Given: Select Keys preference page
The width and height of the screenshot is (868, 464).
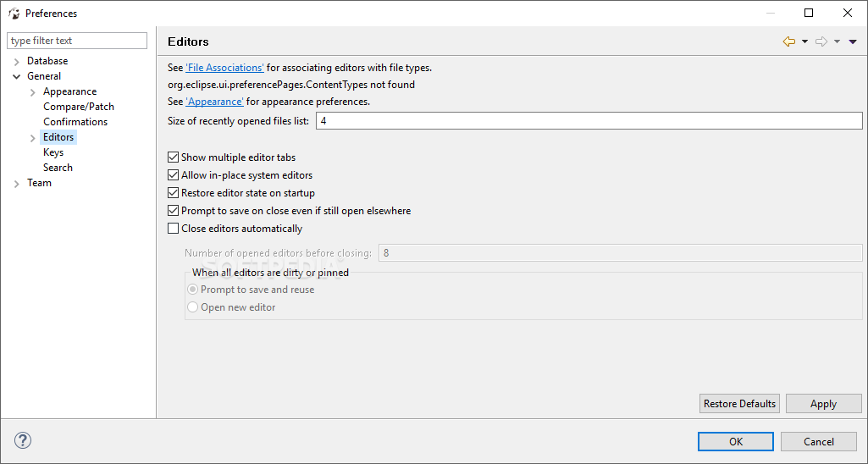Looking at the screenshot, I should (53, 152).
